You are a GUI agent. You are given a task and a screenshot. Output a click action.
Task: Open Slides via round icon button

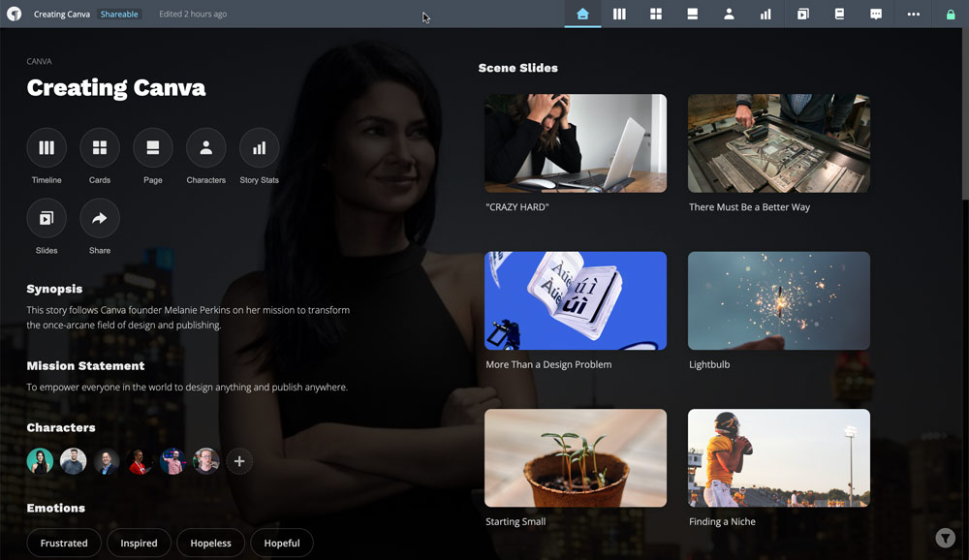[x=47, y=218]
